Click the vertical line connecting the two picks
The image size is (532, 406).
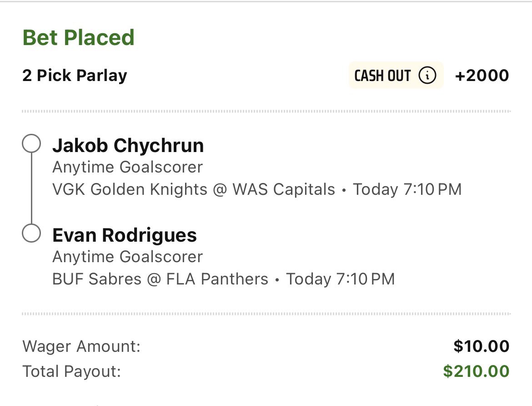click(31, 189)
